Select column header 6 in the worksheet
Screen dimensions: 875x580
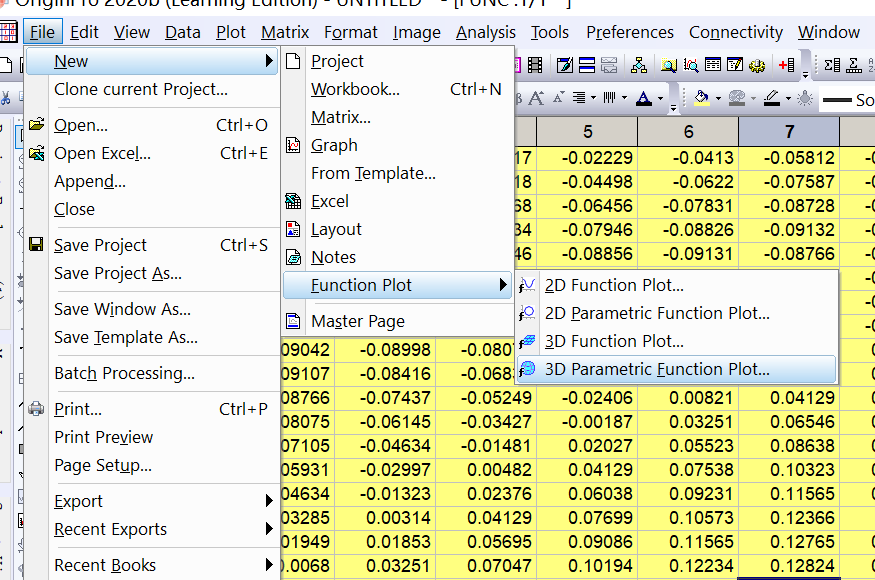687,131
